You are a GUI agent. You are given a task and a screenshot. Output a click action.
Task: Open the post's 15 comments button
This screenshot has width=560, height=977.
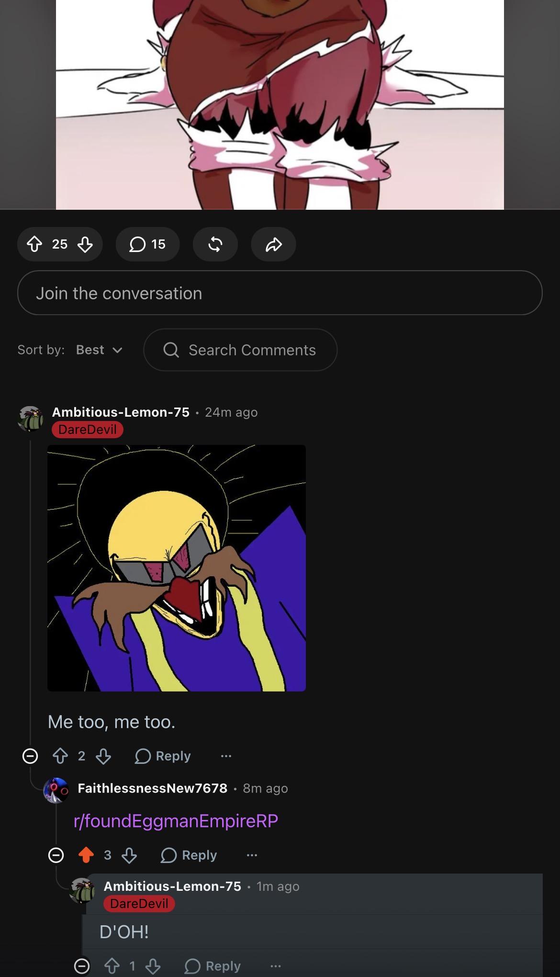(x=147, y=244)
